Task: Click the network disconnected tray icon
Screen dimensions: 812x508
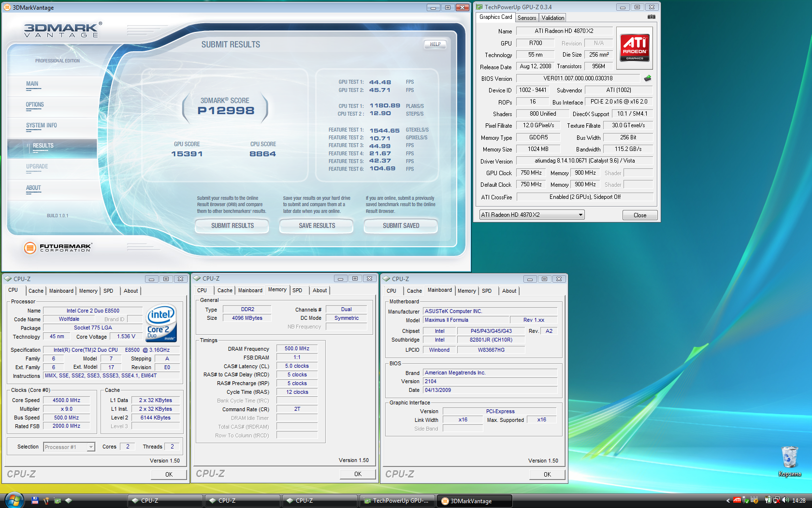Action: (x=777, y=500)
